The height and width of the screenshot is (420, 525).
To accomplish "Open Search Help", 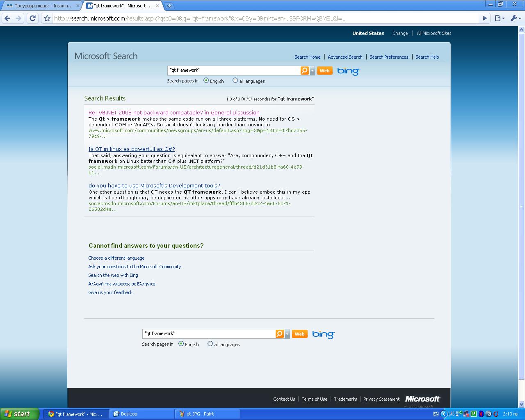I will [427, 57].
